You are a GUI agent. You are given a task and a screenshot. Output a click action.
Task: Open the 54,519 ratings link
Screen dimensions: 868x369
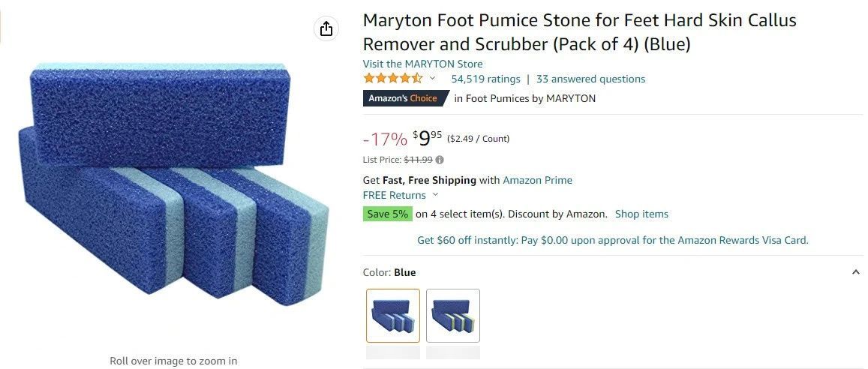(x=485, y=79)
